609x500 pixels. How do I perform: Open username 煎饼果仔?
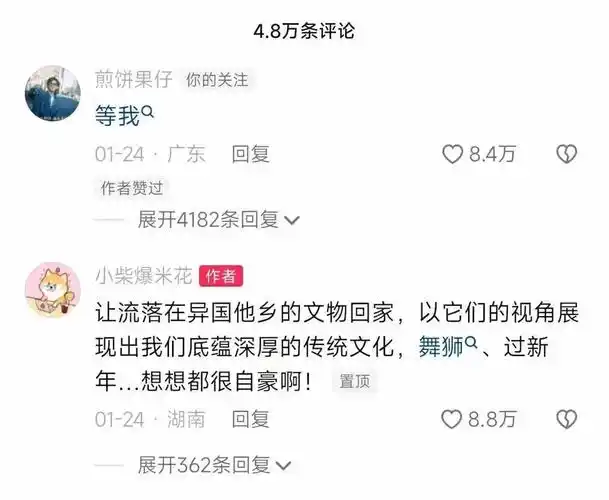pyautogui.click(x=134, y=80)
